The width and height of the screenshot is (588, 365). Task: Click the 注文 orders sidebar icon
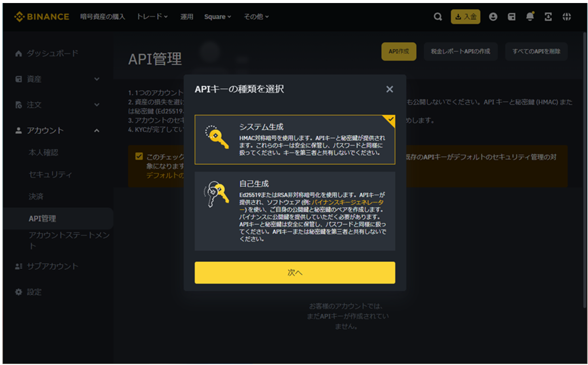click(x=18, y=105)
